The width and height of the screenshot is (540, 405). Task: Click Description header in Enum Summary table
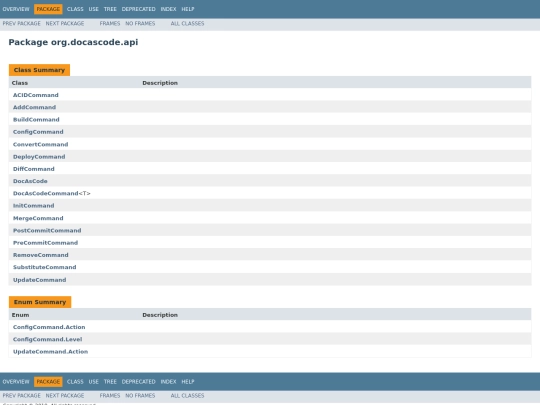pyautogui.click(x=160, y=315)
